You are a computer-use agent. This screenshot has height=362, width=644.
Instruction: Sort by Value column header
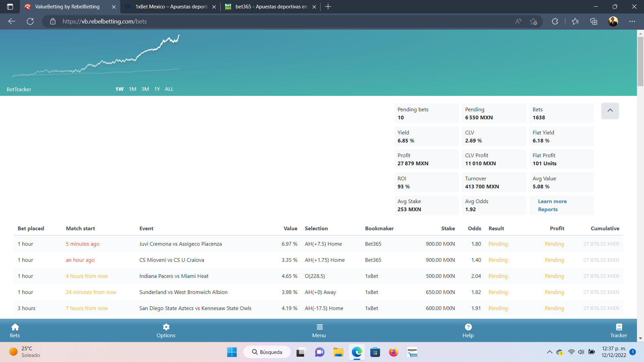point(290,229)
